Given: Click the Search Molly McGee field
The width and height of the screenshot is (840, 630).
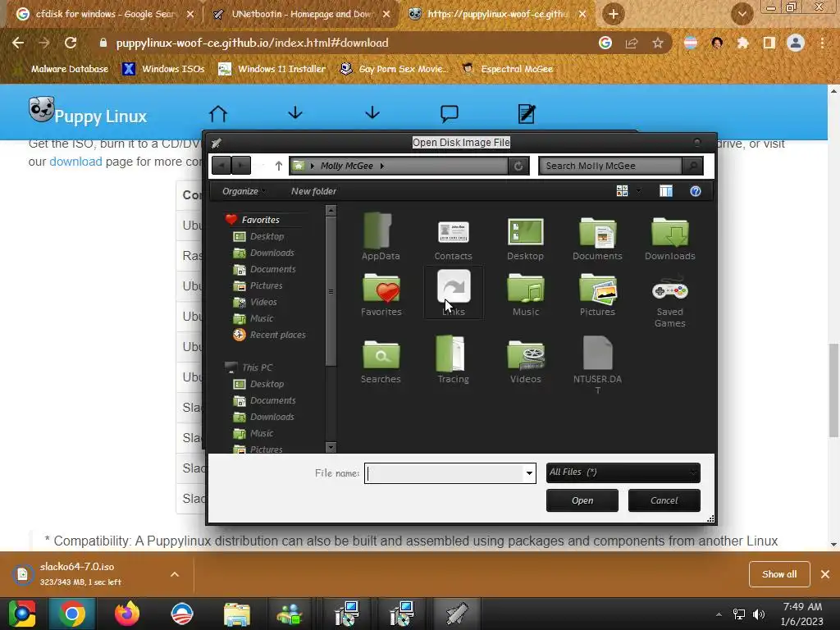Looking at the screenshot, I should click(610, 166).
